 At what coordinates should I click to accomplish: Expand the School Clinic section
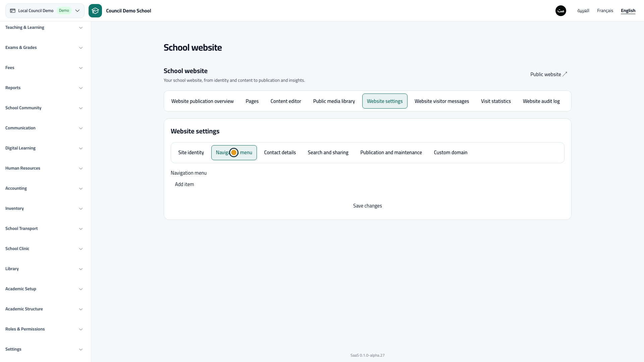click(x=44, y=249)
